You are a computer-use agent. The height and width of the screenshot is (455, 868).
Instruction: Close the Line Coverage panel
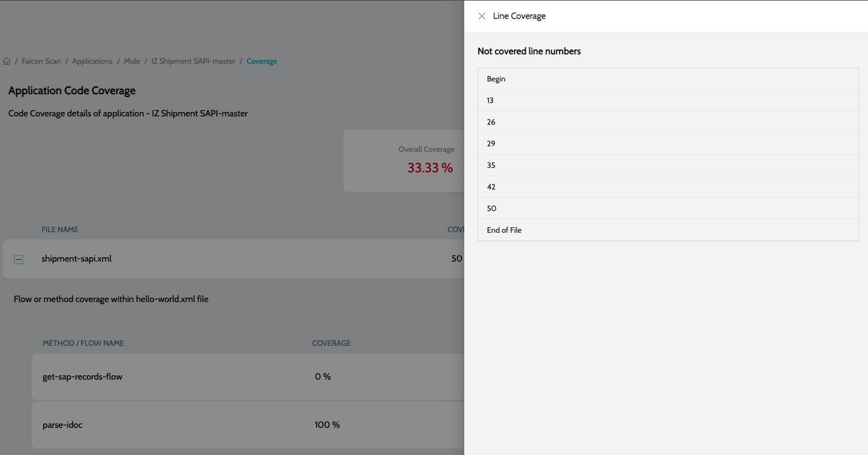481,16
